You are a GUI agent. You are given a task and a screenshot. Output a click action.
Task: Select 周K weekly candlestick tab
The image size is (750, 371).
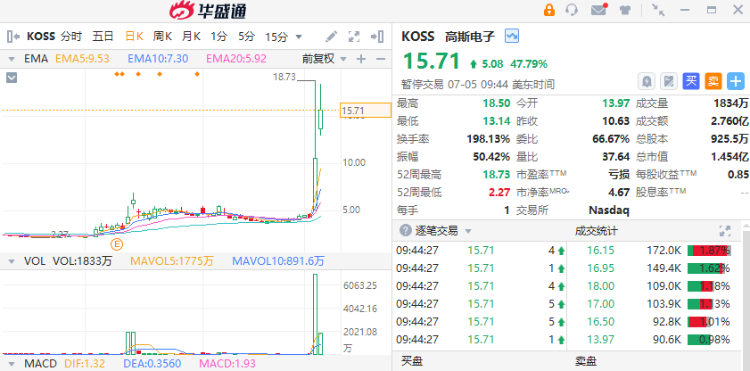click(x=163, y=36)
